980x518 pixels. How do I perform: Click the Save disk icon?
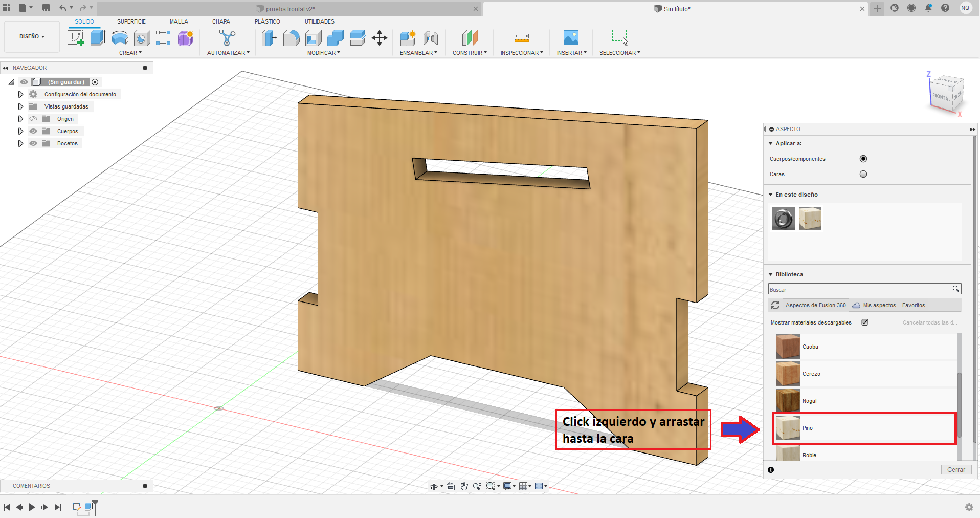(46, 8)
